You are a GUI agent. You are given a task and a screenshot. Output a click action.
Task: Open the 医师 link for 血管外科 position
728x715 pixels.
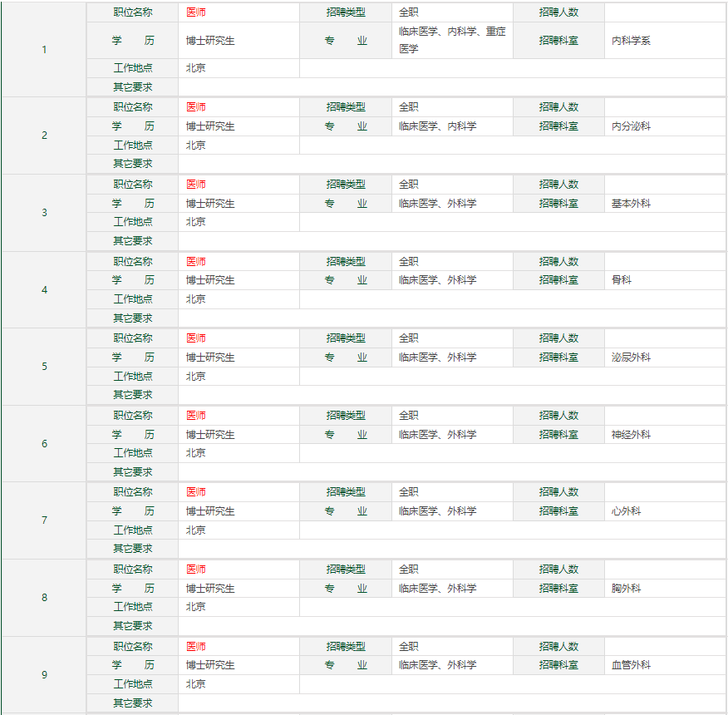click(196, 647)
